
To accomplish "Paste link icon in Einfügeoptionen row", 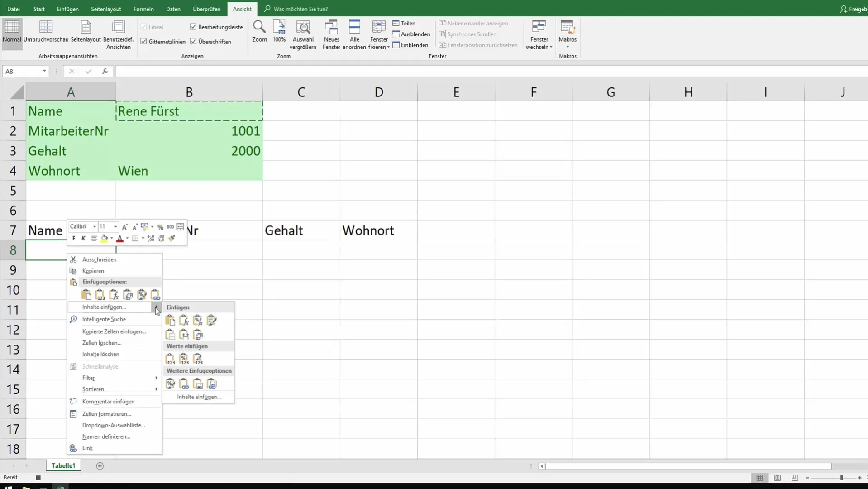I will click(155, 295).
